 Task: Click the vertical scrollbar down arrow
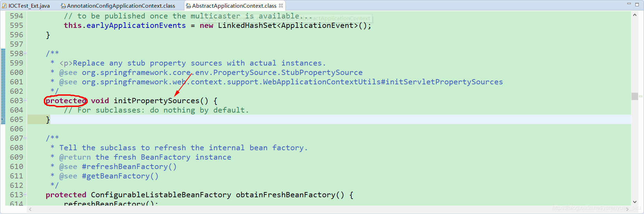pyautogui.click(x=635, y=202)
